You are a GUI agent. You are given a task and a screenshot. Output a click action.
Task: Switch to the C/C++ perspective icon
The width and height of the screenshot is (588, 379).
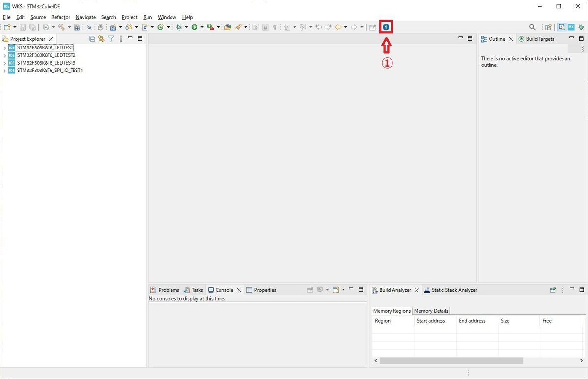click(x=562, y=27)
